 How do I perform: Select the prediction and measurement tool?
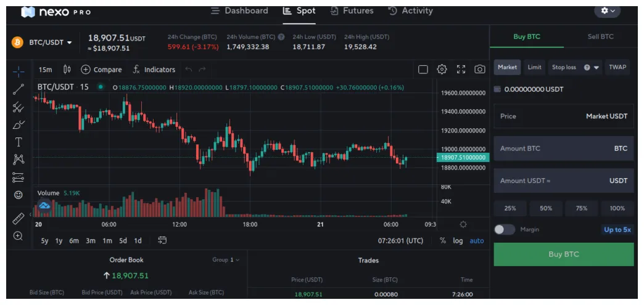pos(19,177)
